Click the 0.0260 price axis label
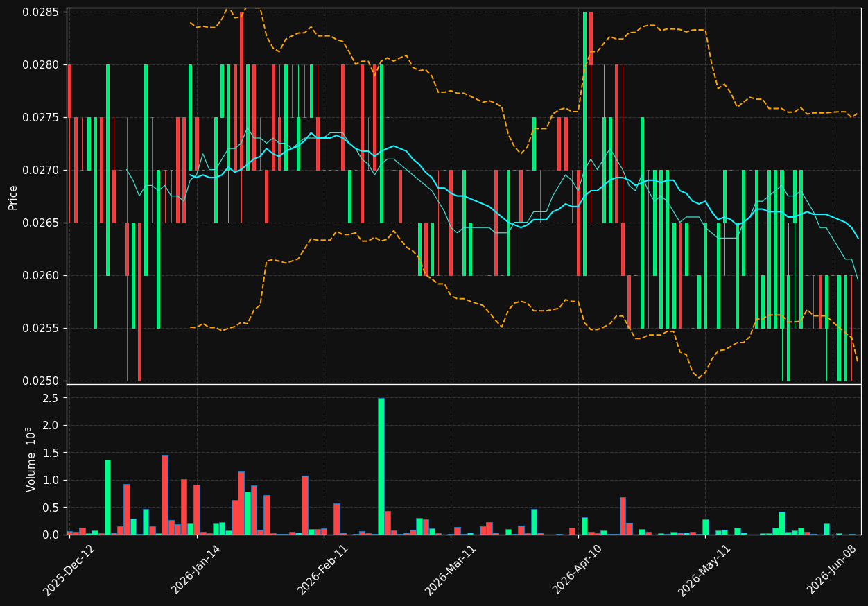 pyautogui.click(x=42, y=276)
